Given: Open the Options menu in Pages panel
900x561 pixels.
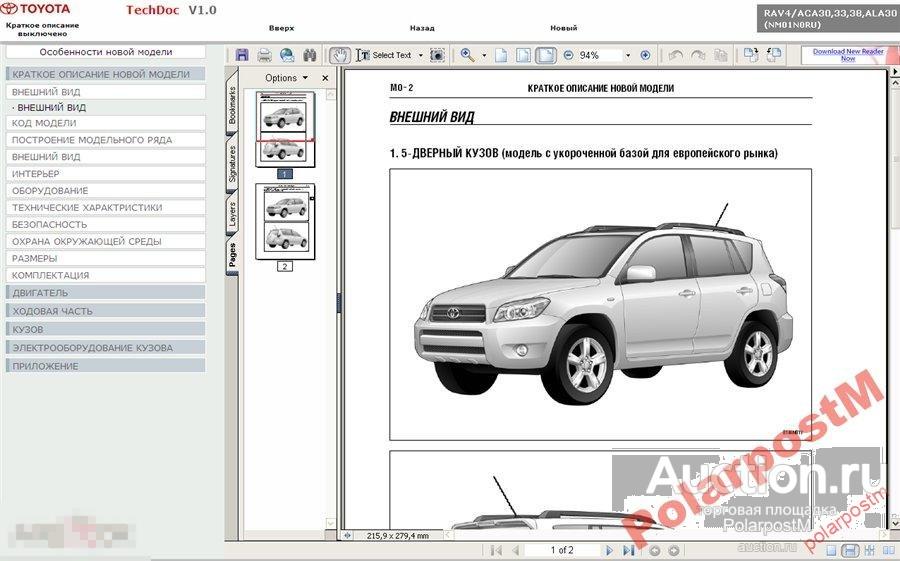Looking at the screenshot, I should (286, 78).
